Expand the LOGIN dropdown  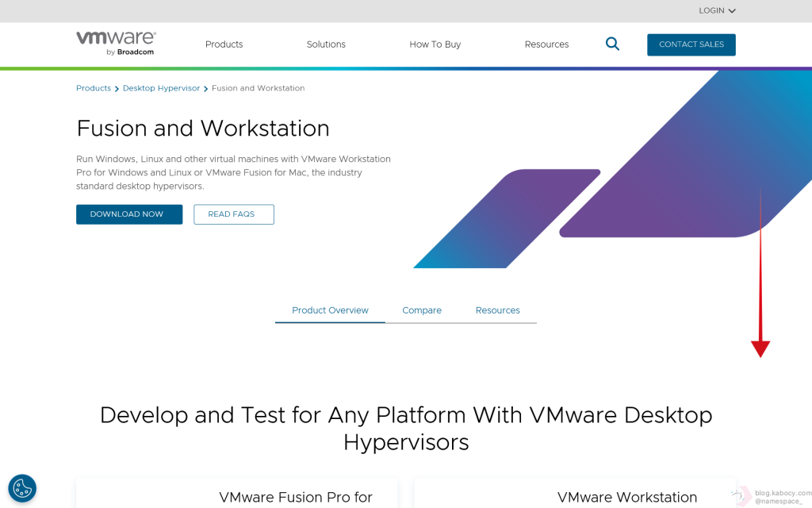coord(717,10)
